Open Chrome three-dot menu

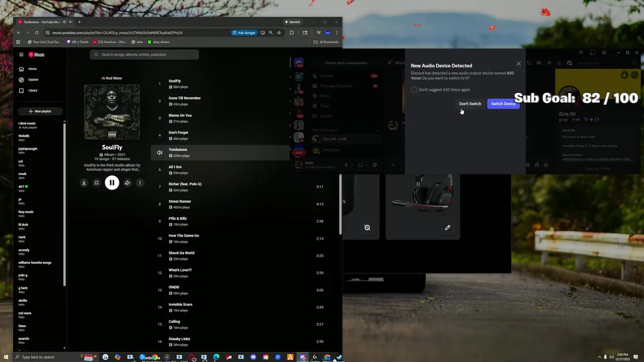click(337, 33)
